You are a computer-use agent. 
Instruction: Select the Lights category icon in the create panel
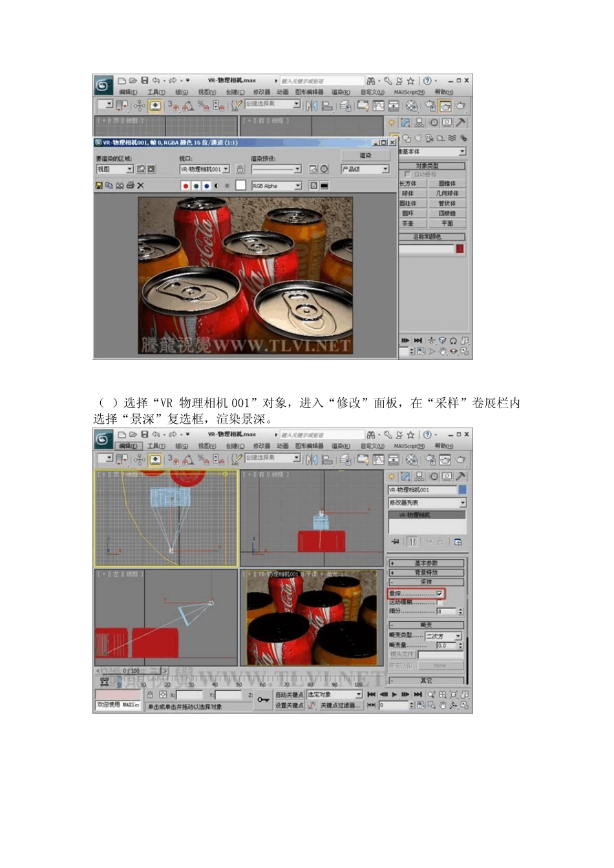418,138
